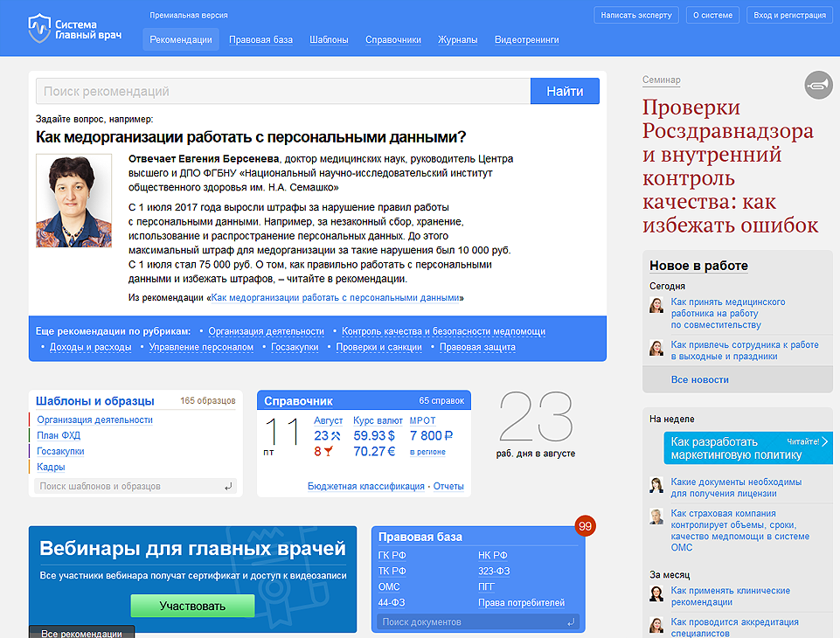Open the Права потребителей link
Screen dimensions: 840x638
[521, 603]
